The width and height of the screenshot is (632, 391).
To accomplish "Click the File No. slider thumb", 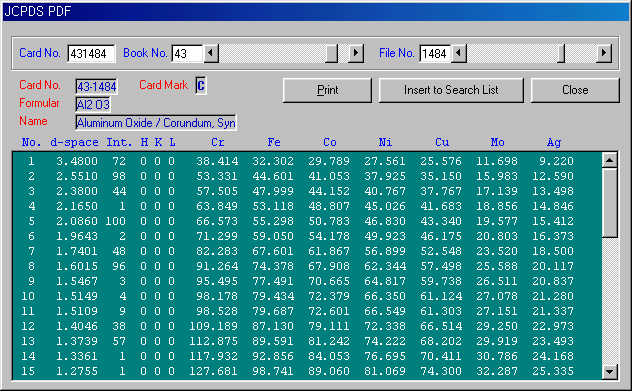I will click(x=561, y=53).
